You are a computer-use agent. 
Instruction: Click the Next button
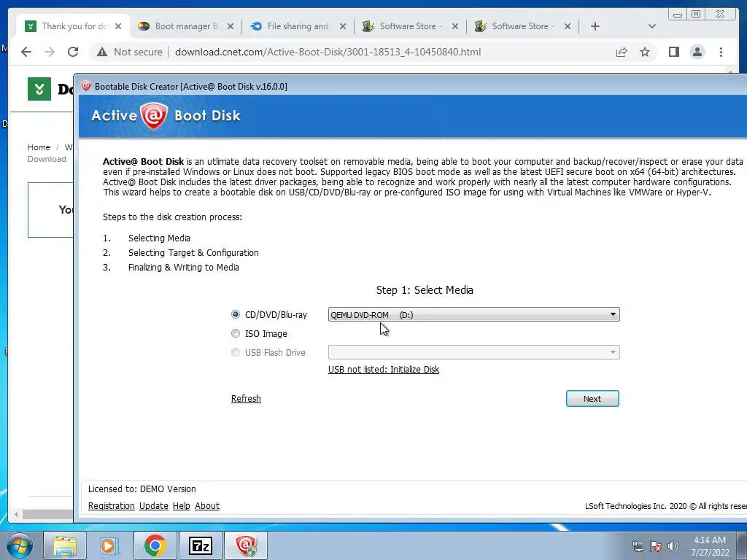[592, 399]
